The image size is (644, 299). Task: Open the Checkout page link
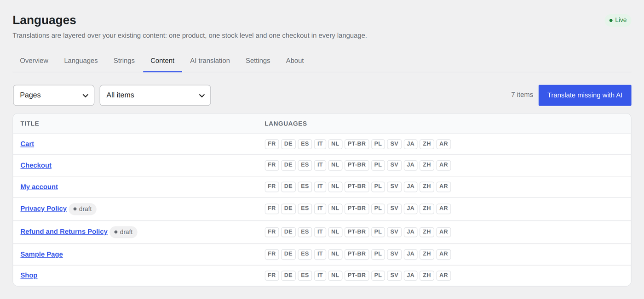pos(36,165)
